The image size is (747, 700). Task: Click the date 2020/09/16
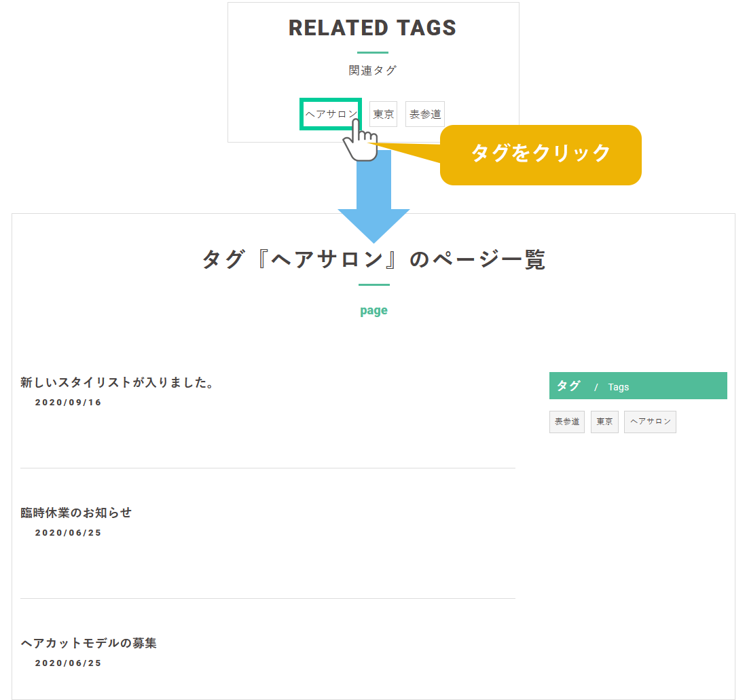click(68, 403)
